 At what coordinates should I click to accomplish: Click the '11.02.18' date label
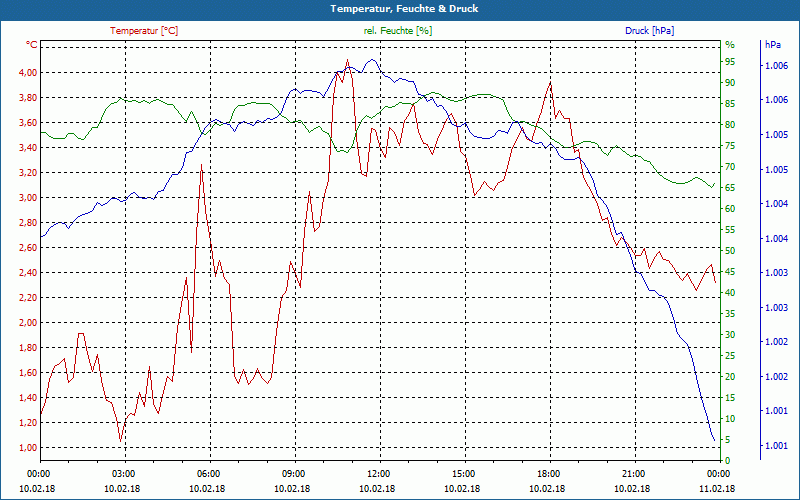tap(717, 488)
